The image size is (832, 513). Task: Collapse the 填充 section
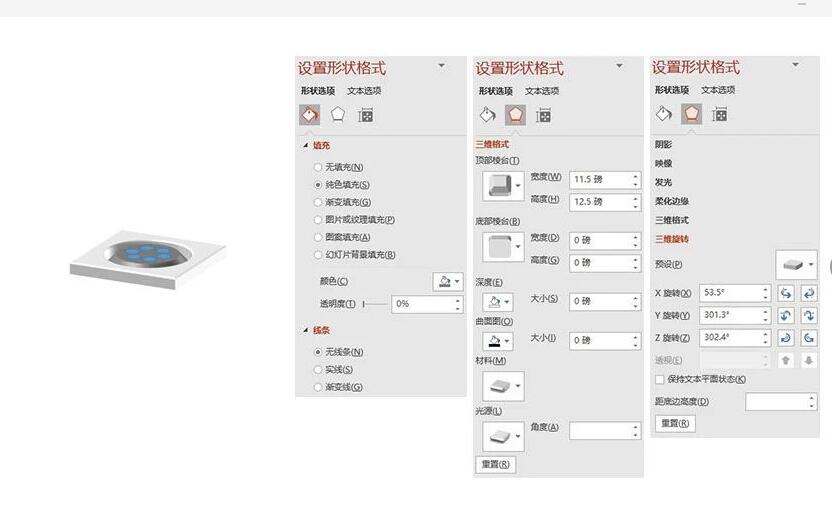click(306, 145)
